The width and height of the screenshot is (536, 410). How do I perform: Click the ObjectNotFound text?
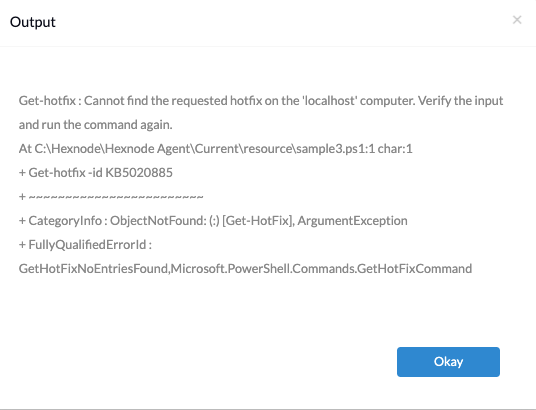click(x=158, y=221)
